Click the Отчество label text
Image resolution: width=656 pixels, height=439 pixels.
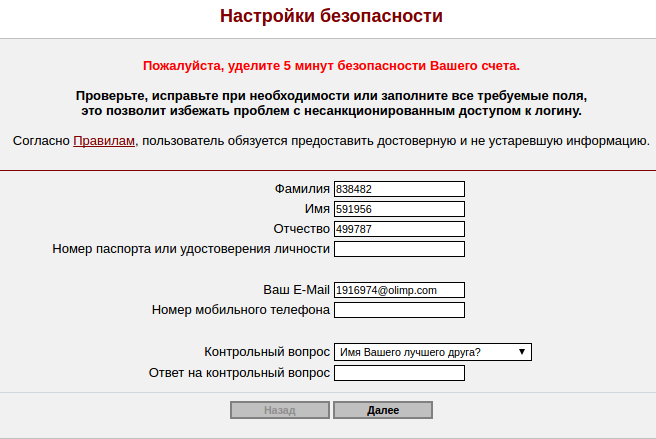(301, 229)
